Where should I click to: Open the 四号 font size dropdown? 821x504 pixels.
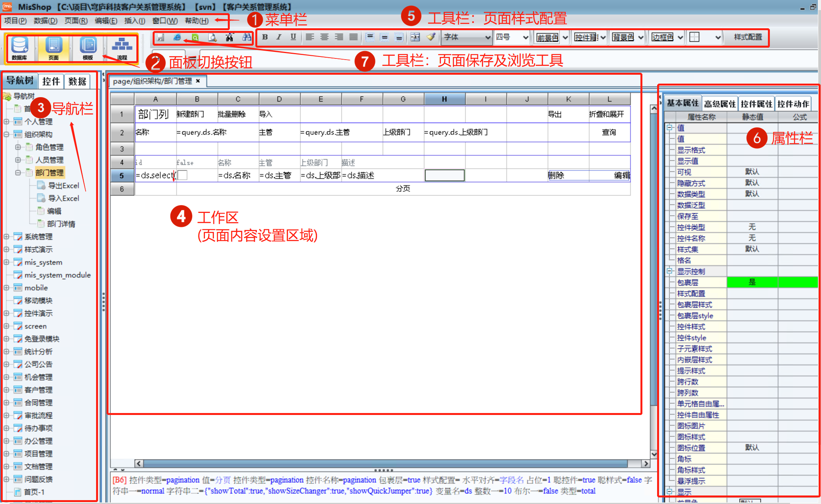(x=525, y=38)
